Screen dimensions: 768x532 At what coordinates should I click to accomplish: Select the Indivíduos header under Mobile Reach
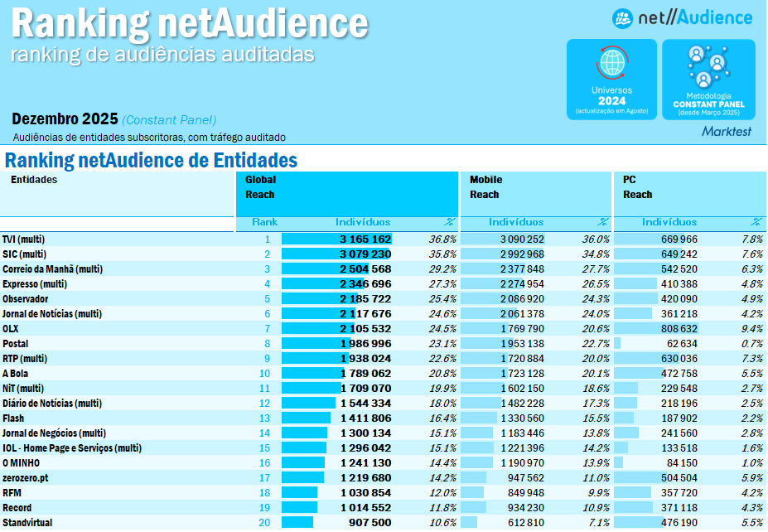tap(516, 222)
